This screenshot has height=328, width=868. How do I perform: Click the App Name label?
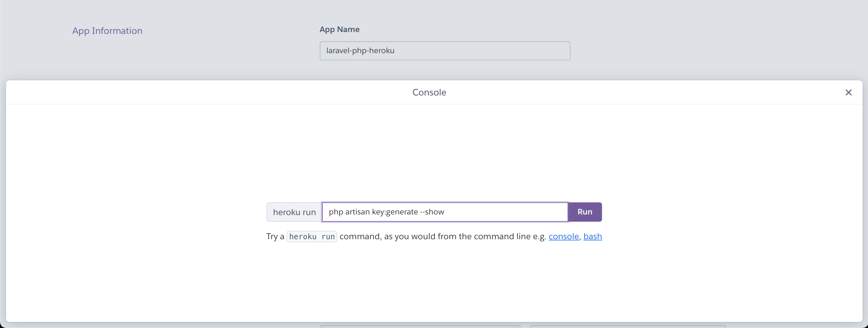[339, 29]
